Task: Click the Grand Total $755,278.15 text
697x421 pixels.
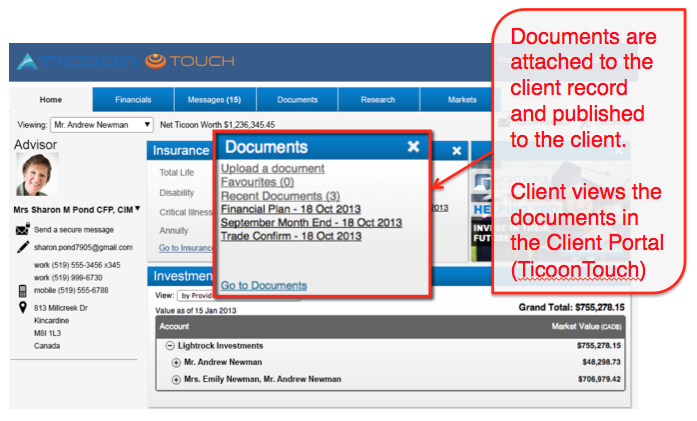Action: click(x=571, y=307)
